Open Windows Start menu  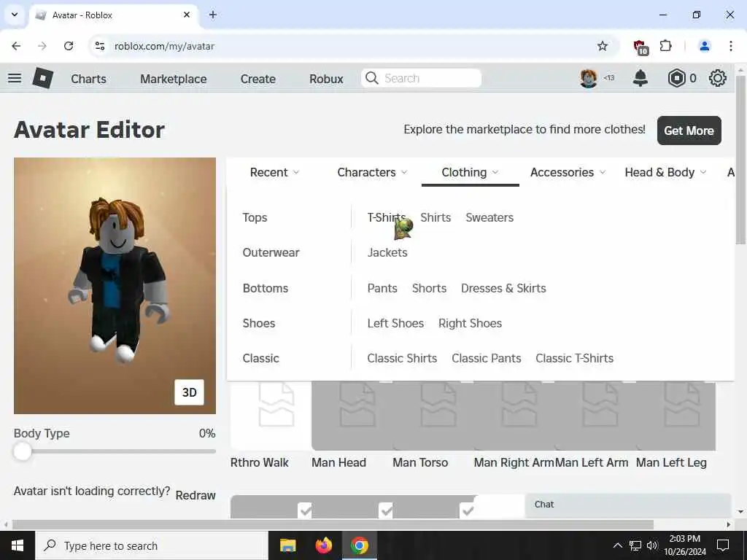click(18, 545)
